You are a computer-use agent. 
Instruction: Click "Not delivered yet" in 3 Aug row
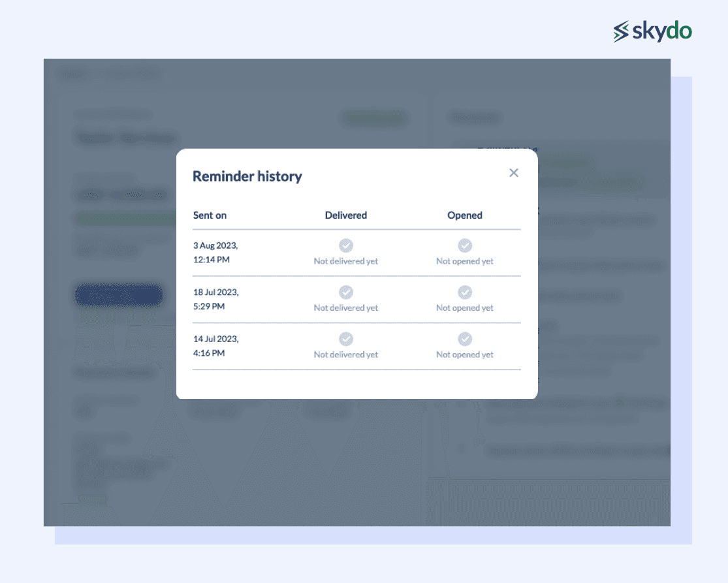(346, 261)
